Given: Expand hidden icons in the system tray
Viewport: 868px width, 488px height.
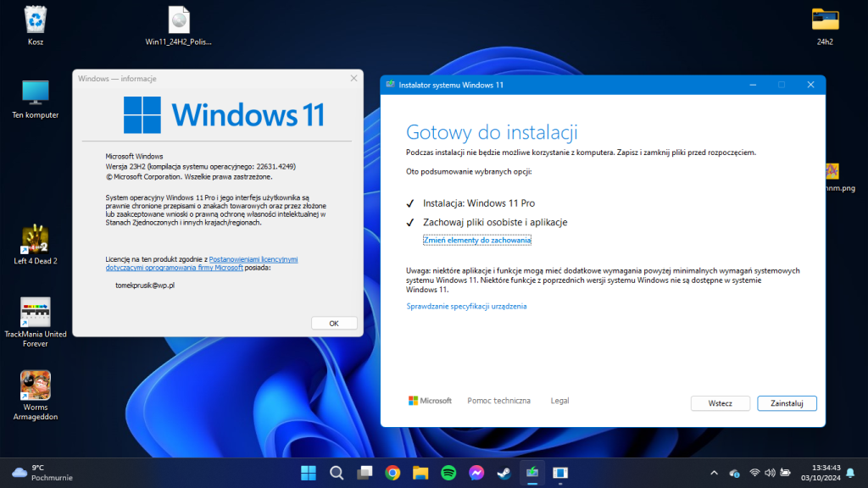Looking at the screenshot, I should click(715, 474).
